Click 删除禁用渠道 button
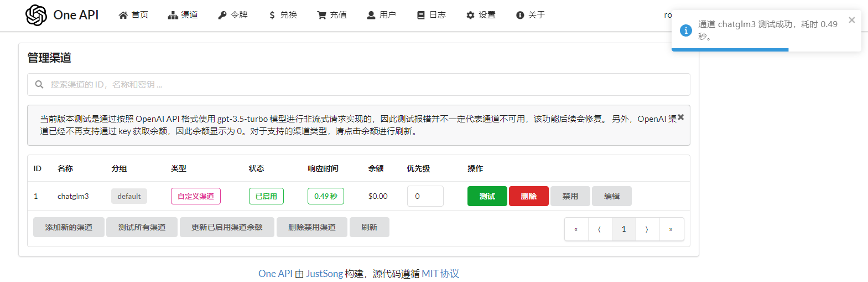Screen dimensions: 868x282 [x=312, y=227]
